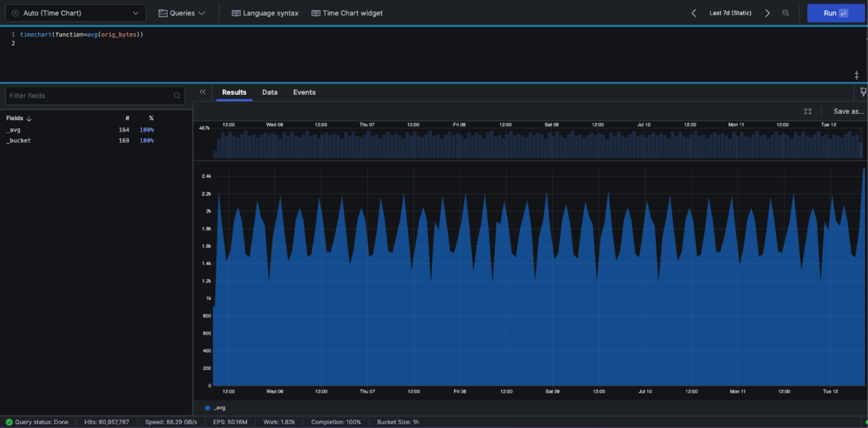Click the search icon in Filter fields
The height and width of the screenshot is (428, 868).
pos(177,96)
